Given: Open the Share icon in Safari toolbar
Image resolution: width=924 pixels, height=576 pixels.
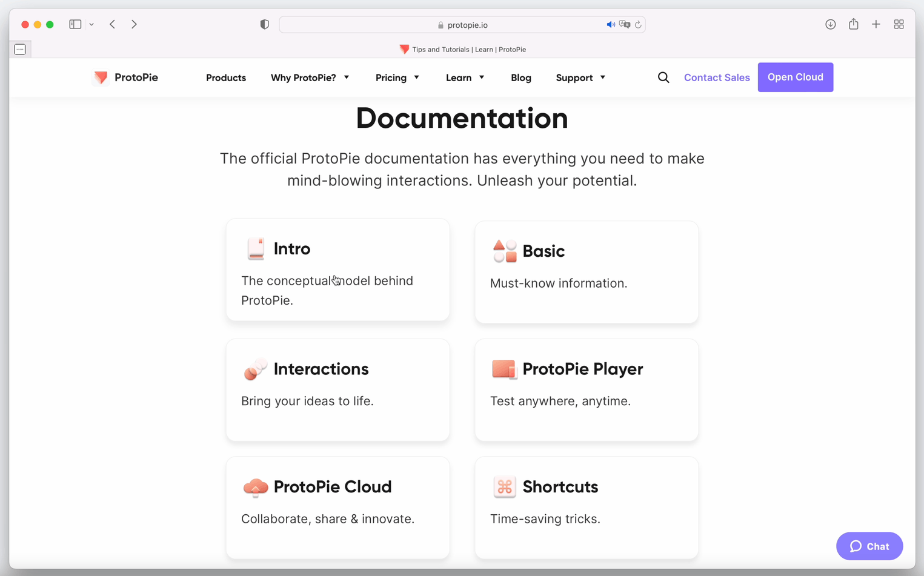Looking at the screenshot, I should tap(854, 24).
